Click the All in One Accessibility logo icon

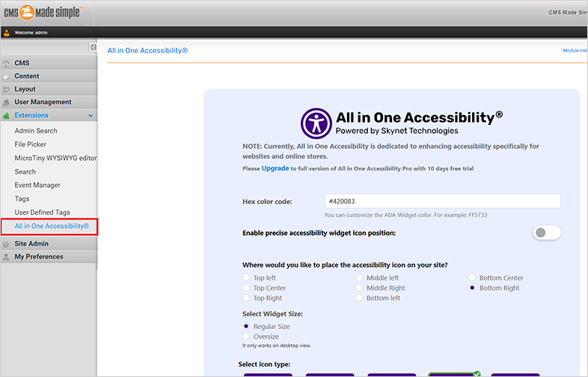(316, 123)
